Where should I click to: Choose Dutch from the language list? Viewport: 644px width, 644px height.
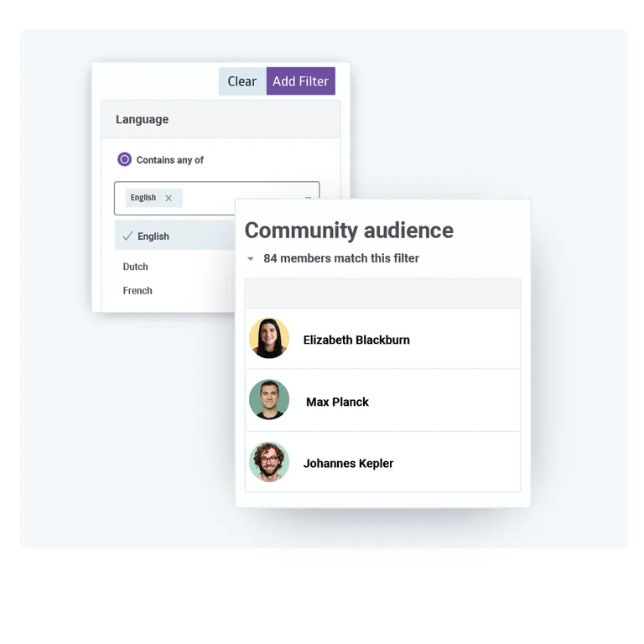point(136,267)
